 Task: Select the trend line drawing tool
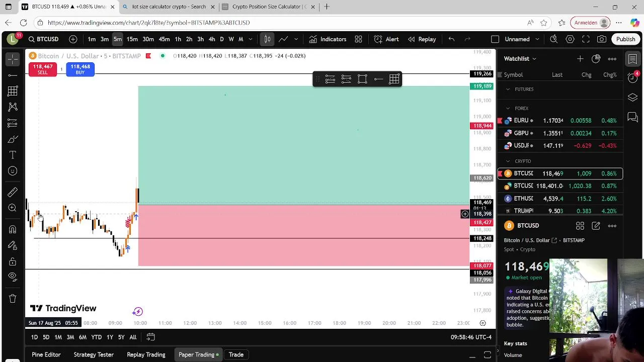(13, 75)
